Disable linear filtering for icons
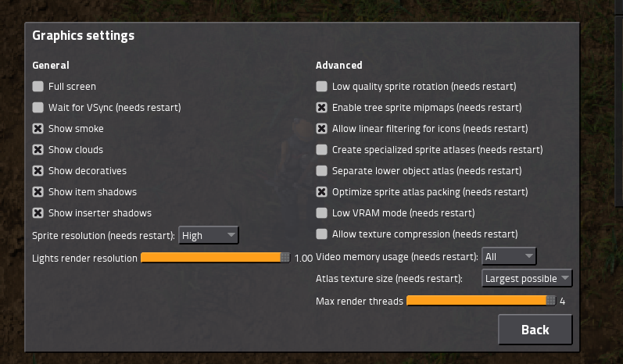This screenshot has width=623, height=364. pyautogui.click(x=321, y=129)
